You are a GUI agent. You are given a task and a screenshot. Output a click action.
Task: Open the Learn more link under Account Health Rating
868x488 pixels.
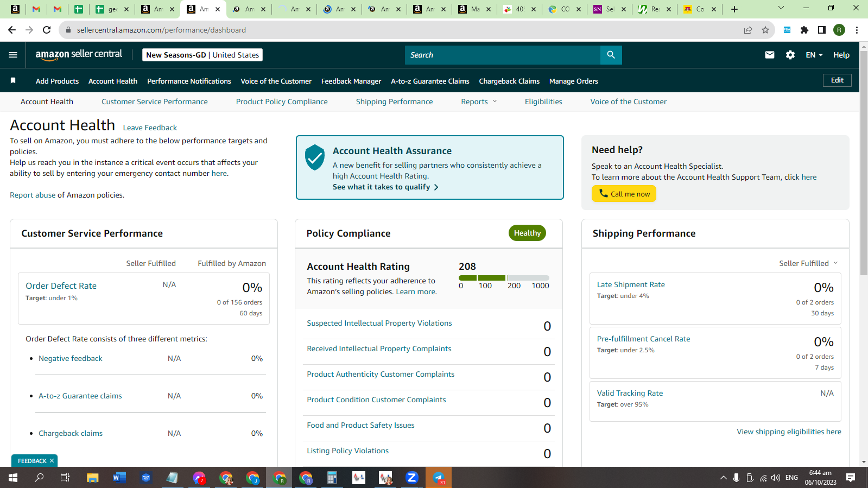[415, 291]
